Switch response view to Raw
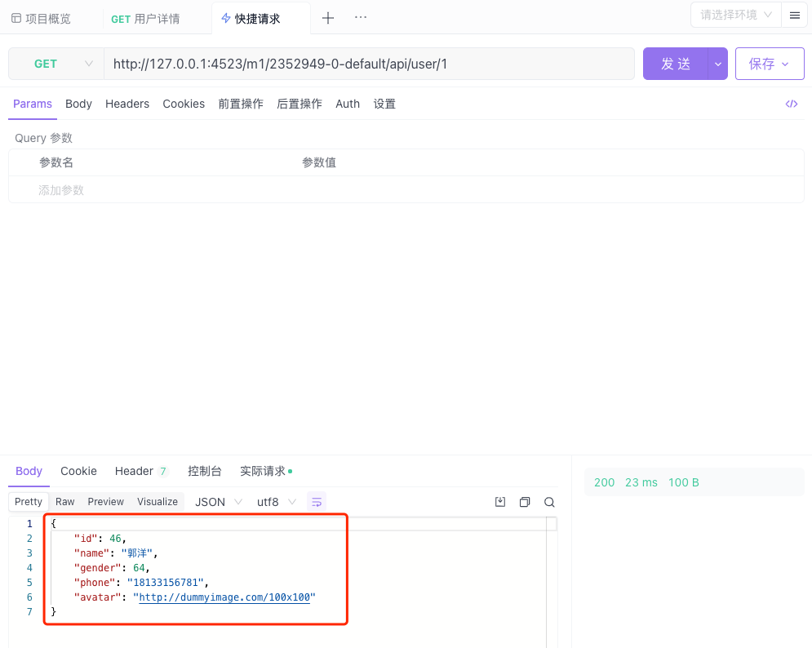This screenshot has height=648, width=812. point(65,501)
